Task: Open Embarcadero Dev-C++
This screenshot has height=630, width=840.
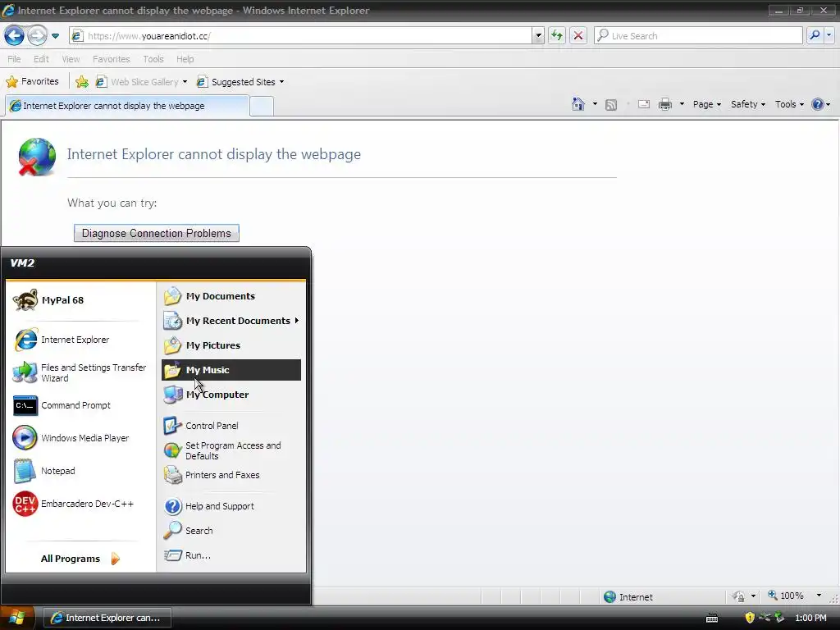Action: pos(80,504)
